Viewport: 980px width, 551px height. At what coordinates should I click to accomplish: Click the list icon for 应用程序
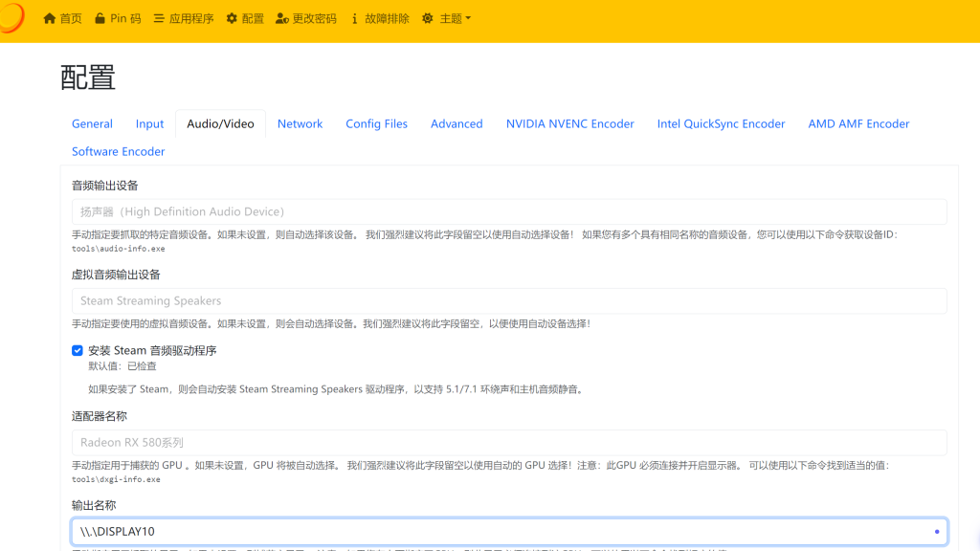(x=159, y=18)
